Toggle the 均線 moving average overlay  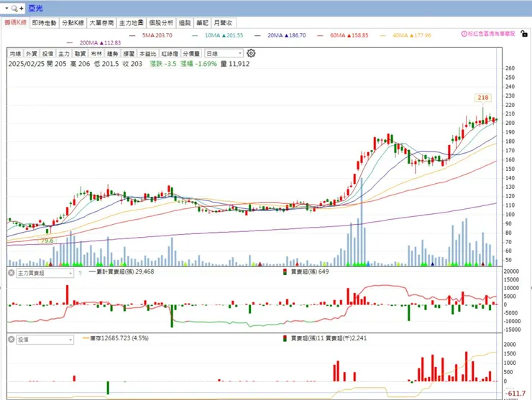[x=15, y=54]
